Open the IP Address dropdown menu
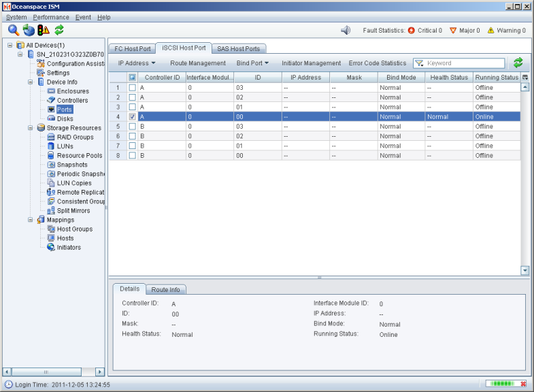Viewport: 534px width, 392px height. pyautogui.click(x=137, y=63)
